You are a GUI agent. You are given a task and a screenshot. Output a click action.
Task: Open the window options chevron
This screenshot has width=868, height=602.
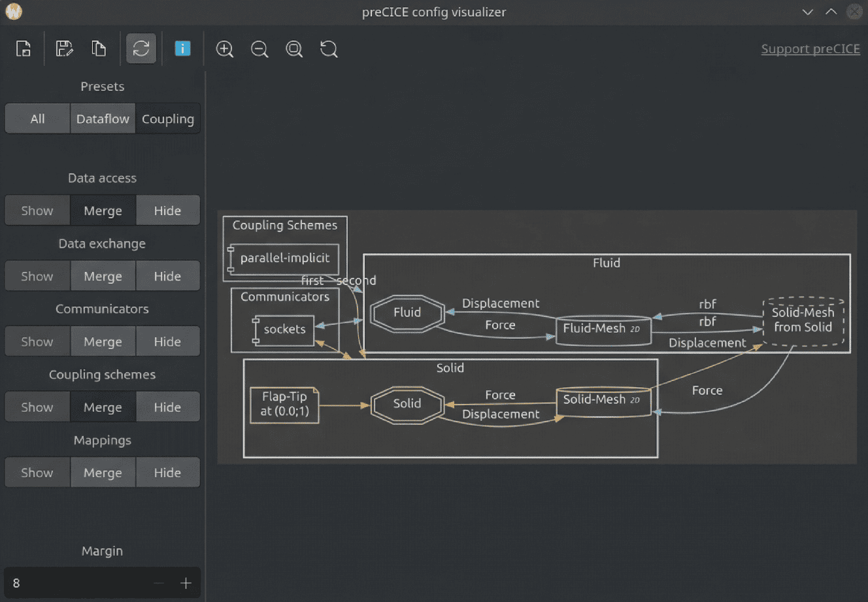pos(808,11)
